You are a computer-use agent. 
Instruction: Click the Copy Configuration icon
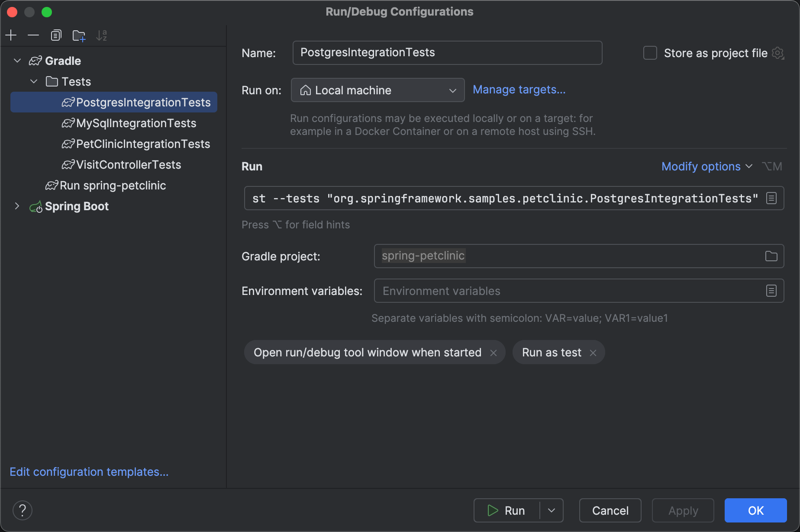[x=56, y=35]
